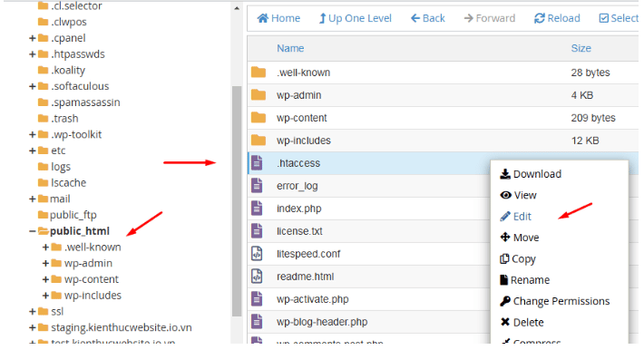The width and height of the screenshot is (644, 350).
Task: Choose Edit from the context menu
Action: pos(515,217)
